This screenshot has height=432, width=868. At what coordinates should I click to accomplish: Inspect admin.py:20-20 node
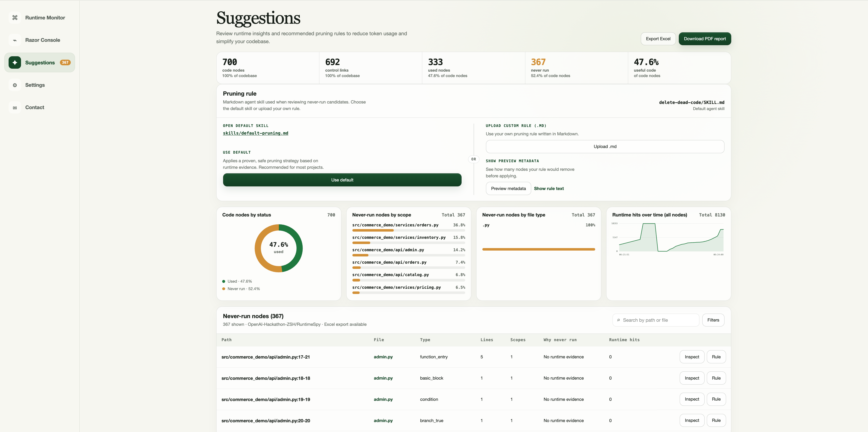[692, 420]
